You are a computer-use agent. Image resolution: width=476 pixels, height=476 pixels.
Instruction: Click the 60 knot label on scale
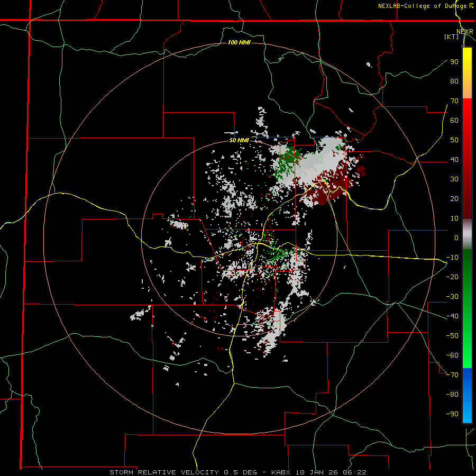click(454, 120)
